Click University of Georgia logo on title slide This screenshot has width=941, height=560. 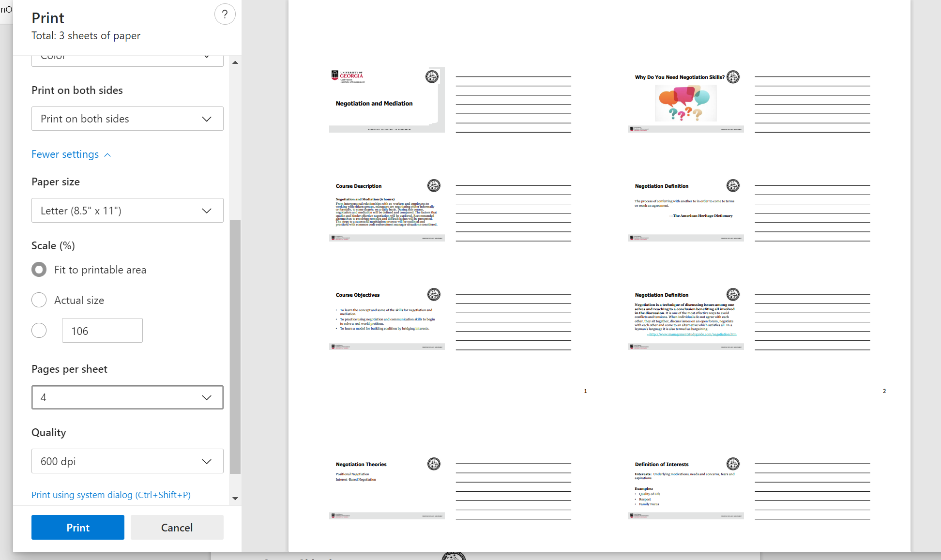pyautogui.click(x=348, y=76)
